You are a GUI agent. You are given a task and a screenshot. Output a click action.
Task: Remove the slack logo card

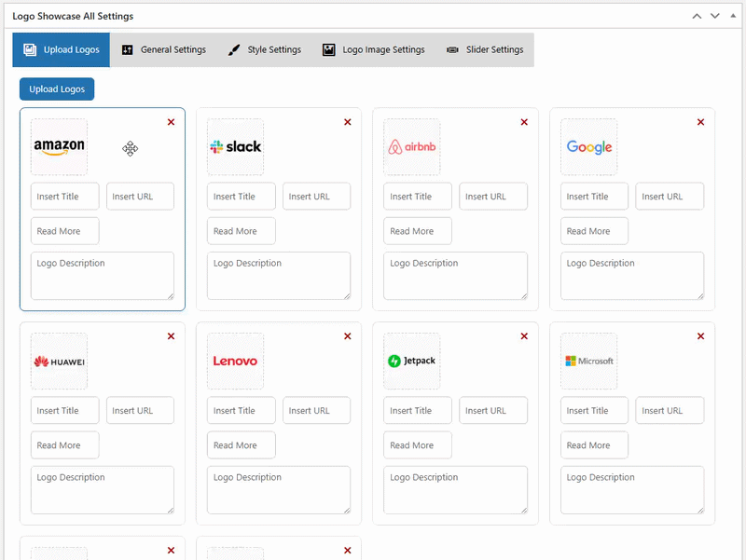click(348, 122)
